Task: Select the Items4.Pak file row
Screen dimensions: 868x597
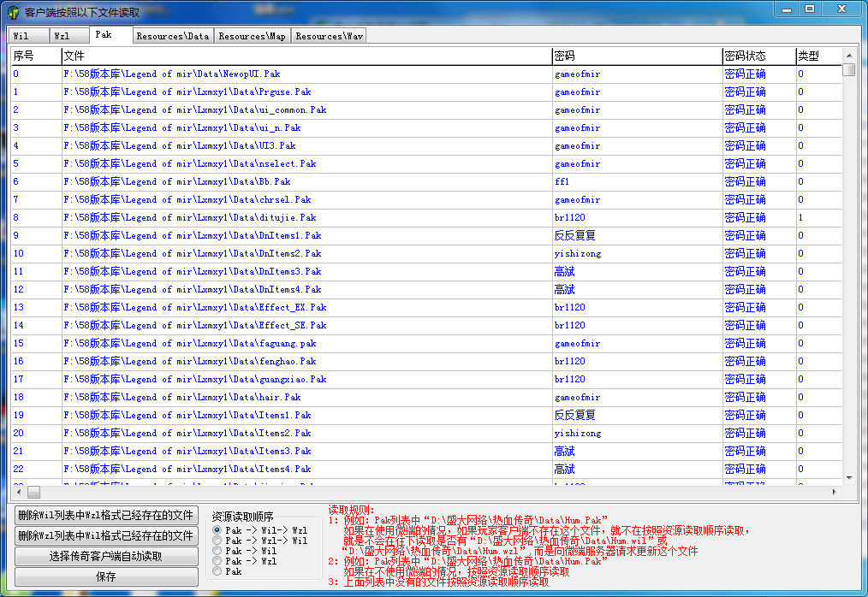Action: [x=426, y=470]
